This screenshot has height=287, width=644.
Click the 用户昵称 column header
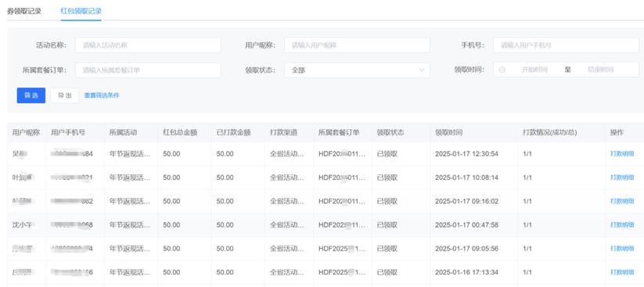coord(26,133)
